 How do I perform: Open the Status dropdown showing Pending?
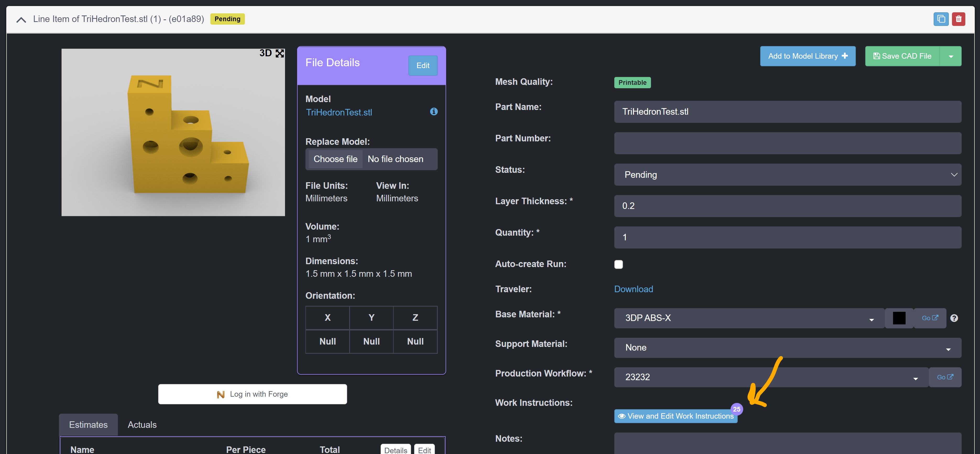(787, 175)
